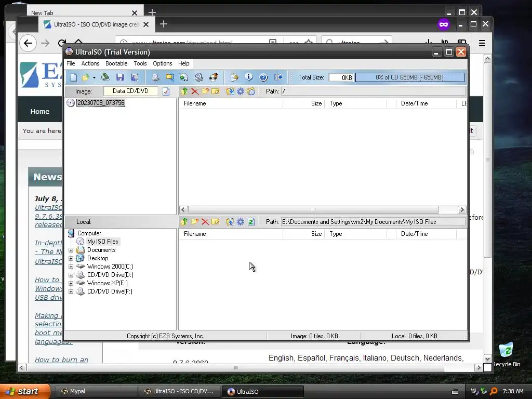Click the New Folder icon in Image pane toolbar
Viewport: 532px width, 399px height.
pyautogui.click(x=205, y=91)
